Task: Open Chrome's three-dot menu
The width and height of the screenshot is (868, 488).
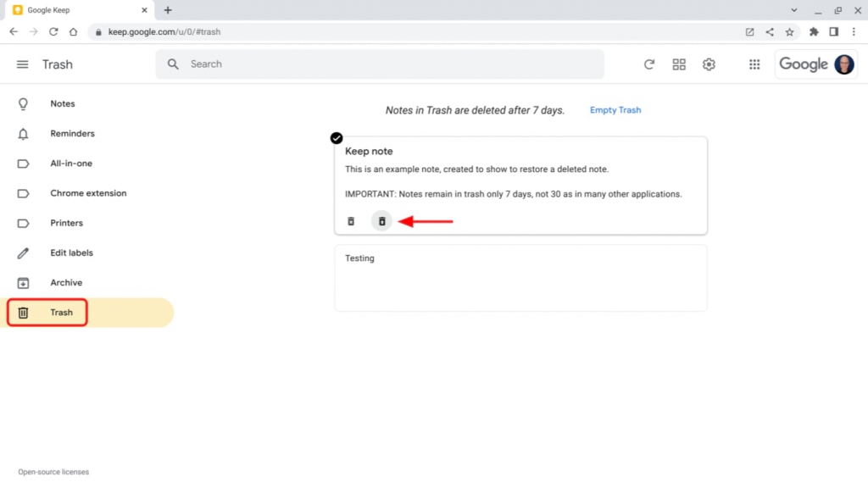Action: (854, 31)
